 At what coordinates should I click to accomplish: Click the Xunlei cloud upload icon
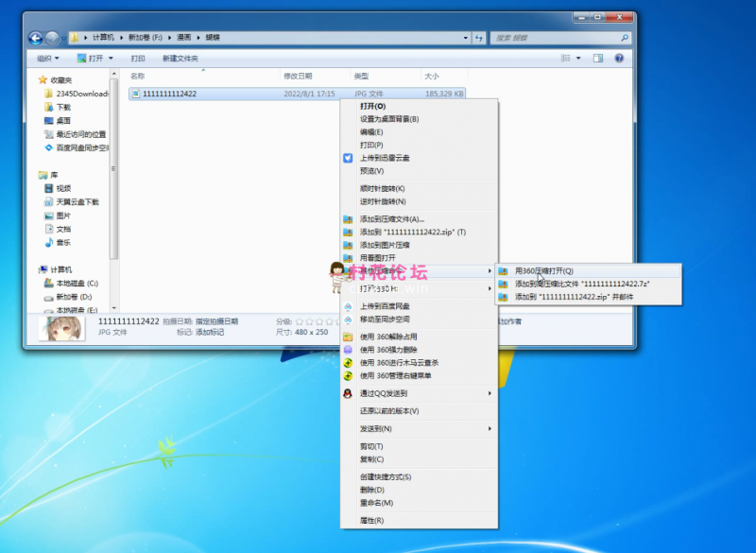(x=348, y=158)
